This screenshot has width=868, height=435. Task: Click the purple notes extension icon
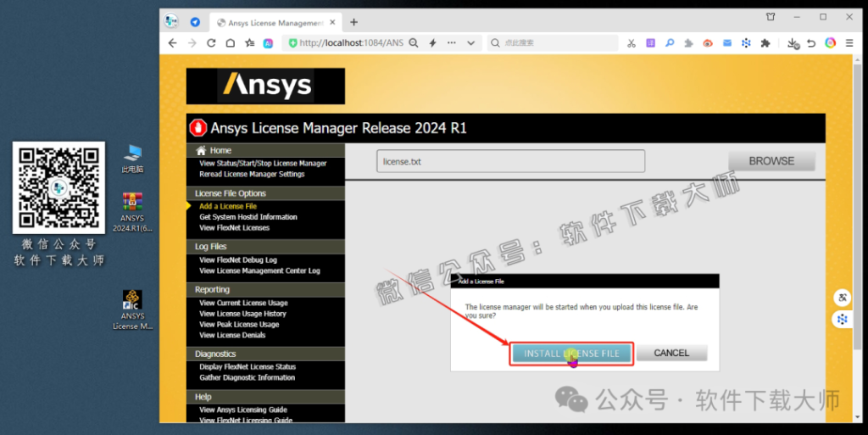650,42
